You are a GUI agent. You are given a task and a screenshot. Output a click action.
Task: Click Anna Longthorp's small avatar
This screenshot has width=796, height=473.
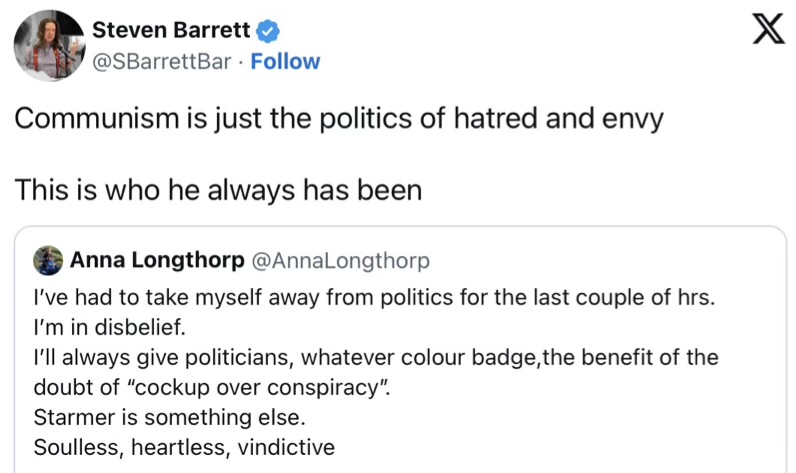48,261
